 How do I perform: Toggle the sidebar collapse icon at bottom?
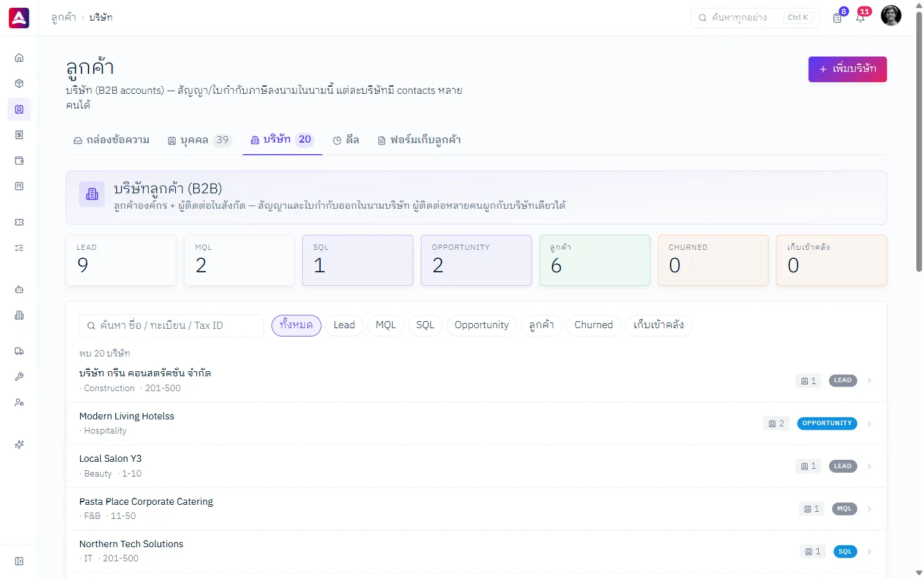tap(19, 561)
